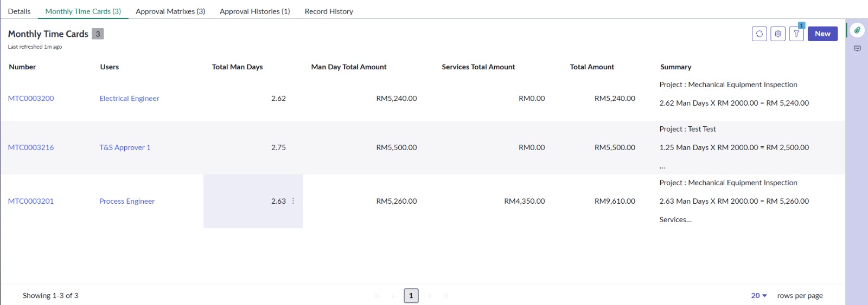The width and height of the screenshot is (868, 305).
Task: Open the Record History tab
Action: [x=329, y=11]
